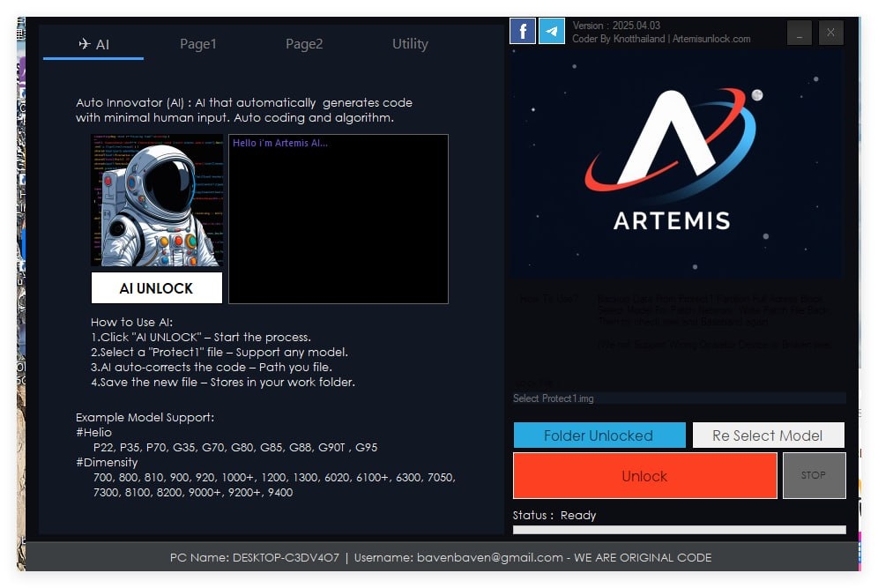The height and width of the screenshot is (588, 878).
Task: Select the Utility tab
Action: click(x=410, y=44)
